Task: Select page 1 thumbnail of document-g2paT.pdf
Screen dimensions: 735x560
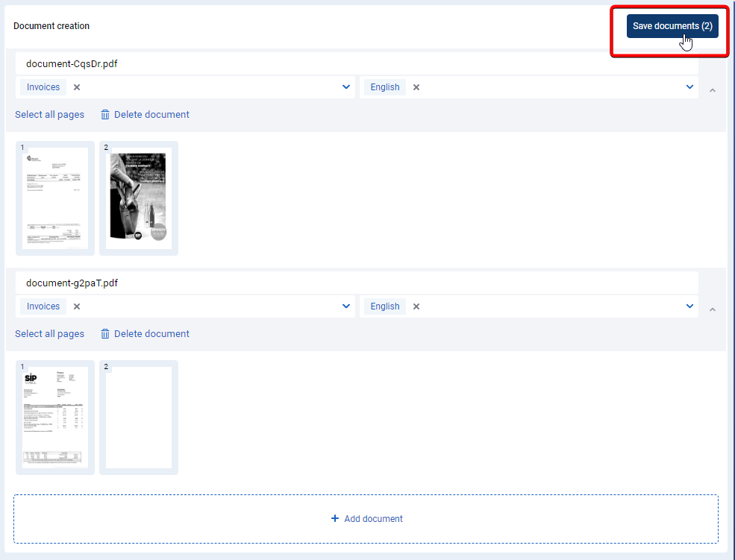Action: [x=55, y=418]
